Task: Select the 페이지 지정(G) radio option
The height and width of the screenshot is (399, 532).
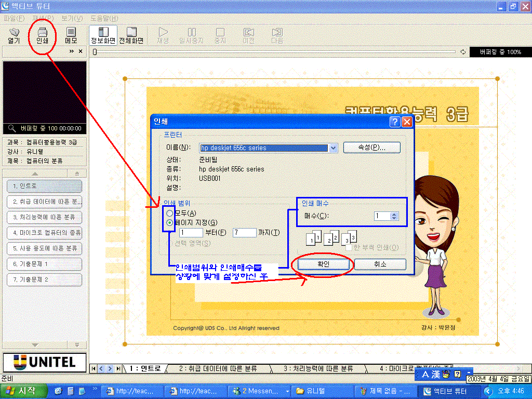Action: [x=169, y=222]
